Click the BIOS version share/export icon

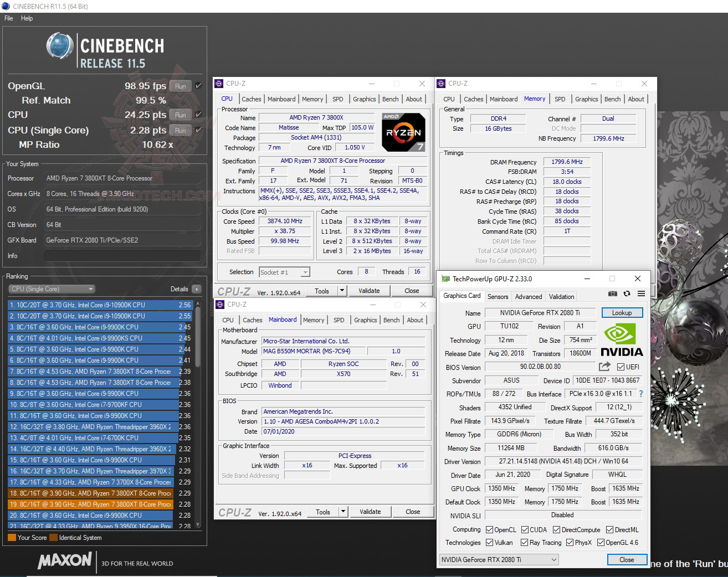[604, 367]
